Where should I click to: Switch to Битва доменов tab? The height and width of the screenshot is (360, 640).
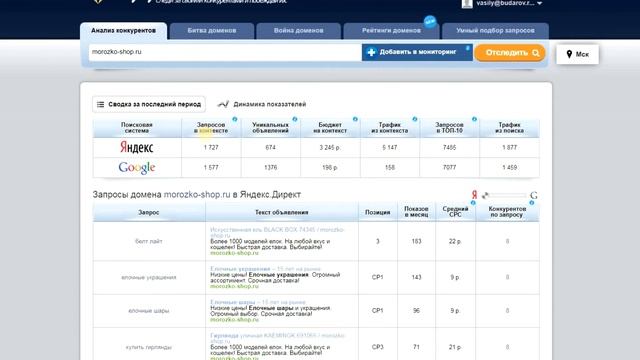point(212,31)
